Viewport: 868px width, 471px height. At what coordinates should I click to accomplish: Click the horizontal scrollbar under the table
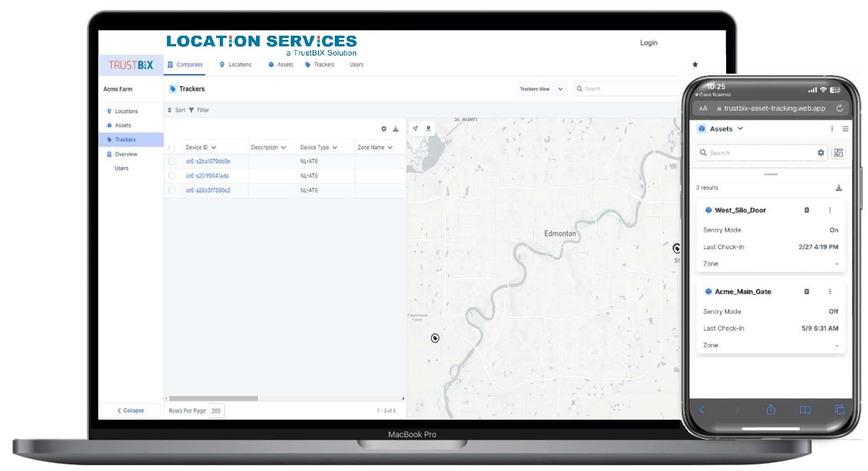pyautogui.click(x=213, y=398)
